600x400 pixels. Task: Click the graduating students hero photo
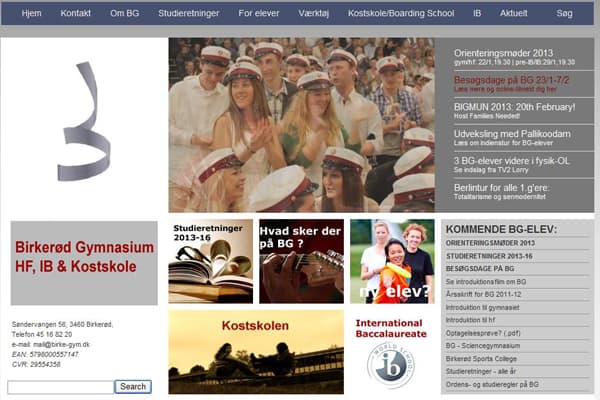(301, 124)
